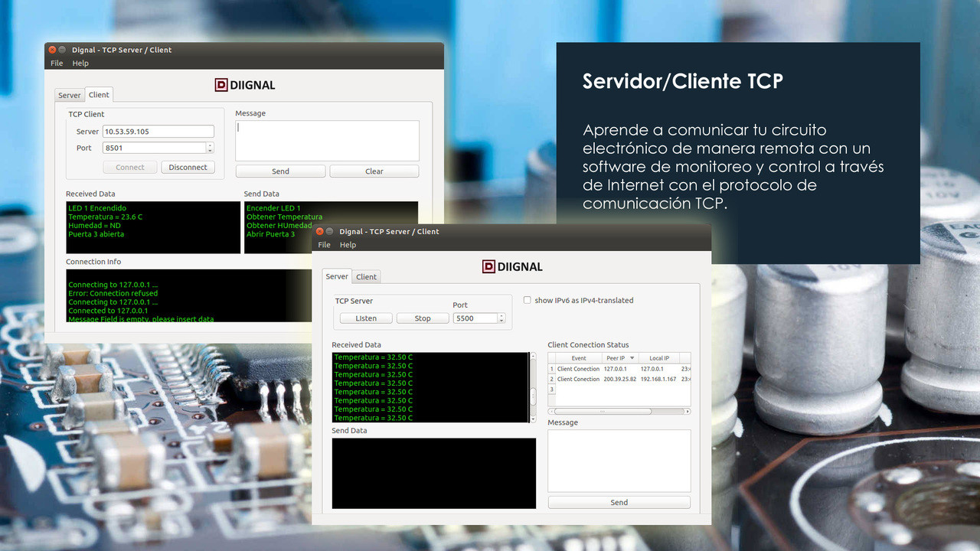Click the stepper arrows on the 8501 port field
This screenshot has height=551, width=980.
tap(210, 148)
